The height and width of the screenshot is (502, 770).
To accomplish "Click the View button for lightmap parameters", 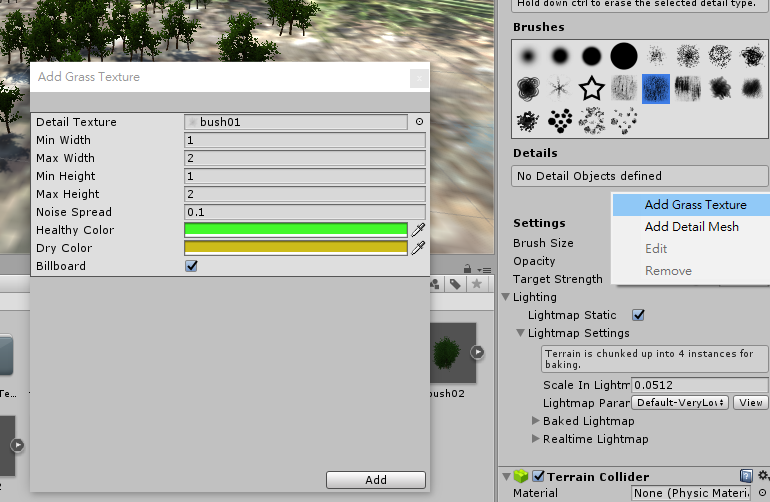I will pyautogui.click(x=750, y=403).
